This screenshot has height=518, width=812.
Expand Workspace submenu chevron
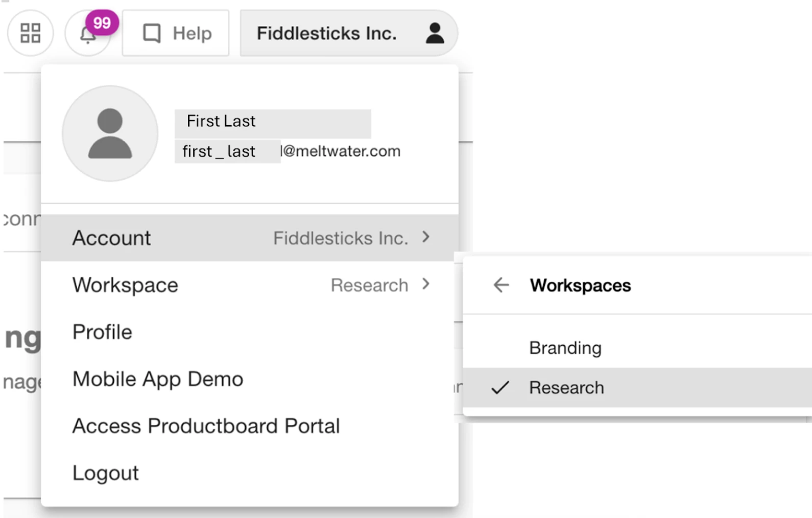click(426, 284)
